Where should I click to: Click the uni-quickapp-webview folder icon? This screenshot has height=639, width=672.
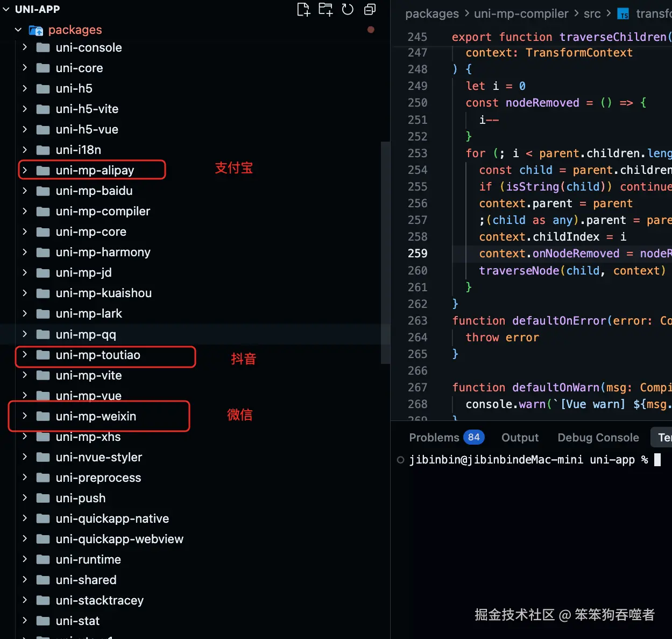coord(43,539)
